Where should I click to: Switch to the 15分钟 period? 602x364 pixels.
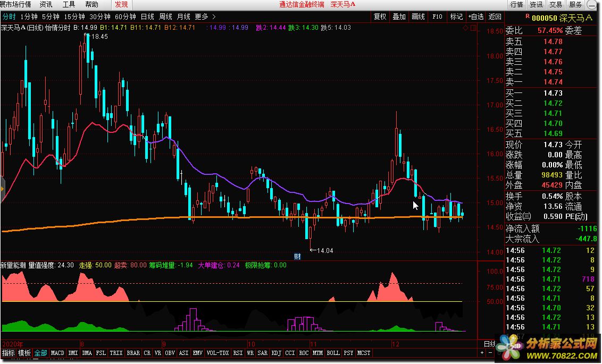(x=74, y=17)
